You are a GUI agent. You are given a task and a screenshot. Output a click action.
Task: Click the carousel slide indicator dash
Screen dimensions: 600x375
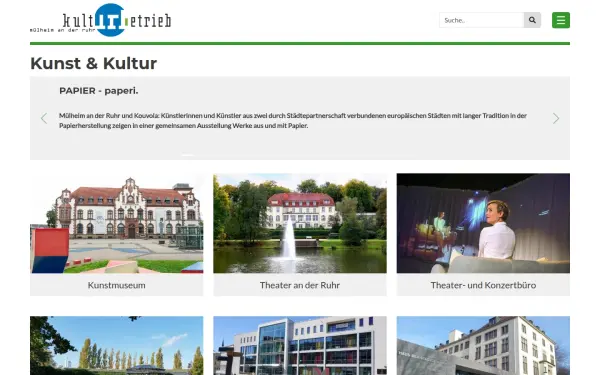point(188,155)
